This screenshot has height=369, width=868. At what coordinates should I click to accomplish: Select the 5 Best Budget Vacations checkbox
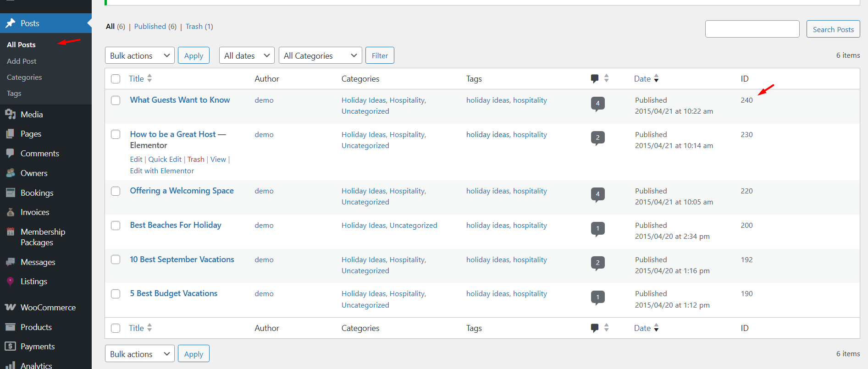tap(116, 294)
